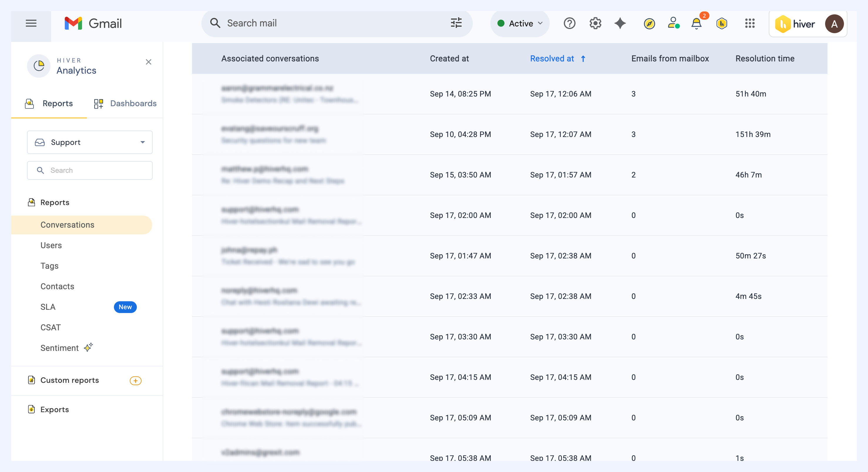The image size is (868, 472).
Task: Click the 4m 45s resolution time cell
Action: pos(748,296)
